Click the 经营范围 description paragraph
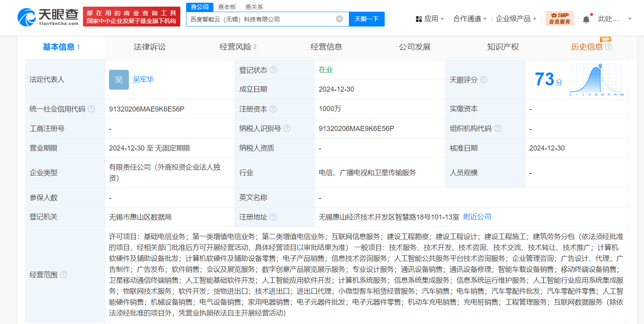644x324 pixels. click(x=366, y=274)
